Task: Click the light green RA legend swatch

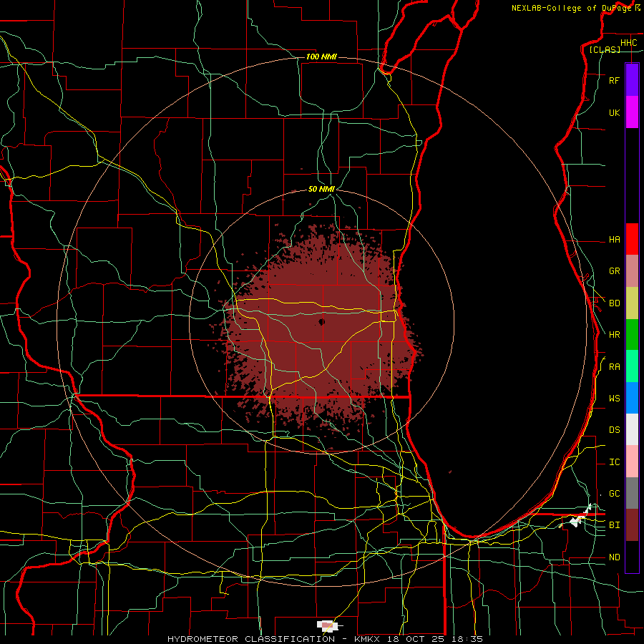Action: [x=632, y=366]
